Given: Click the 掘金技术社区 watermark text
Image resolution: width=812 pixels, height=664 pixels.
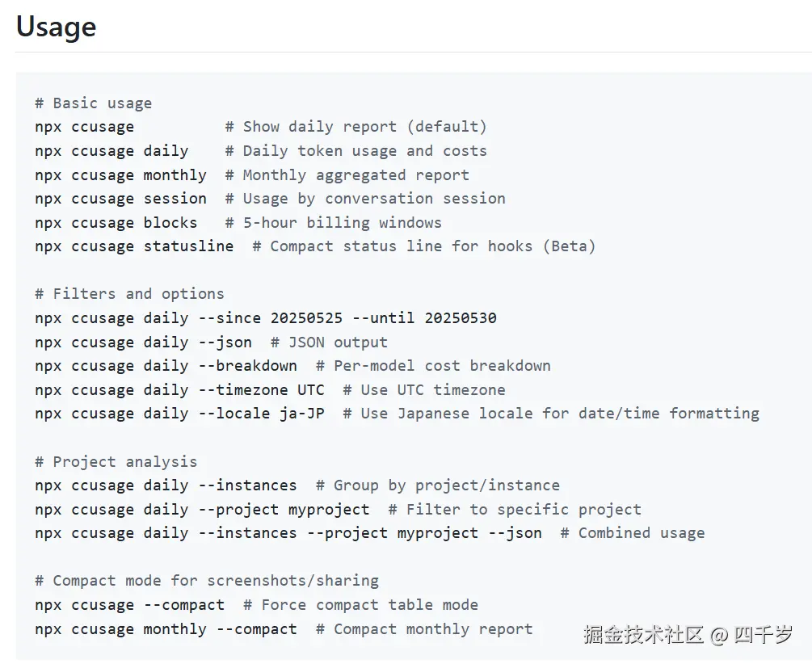Looking at the screenshot, I should coord(643,634).
